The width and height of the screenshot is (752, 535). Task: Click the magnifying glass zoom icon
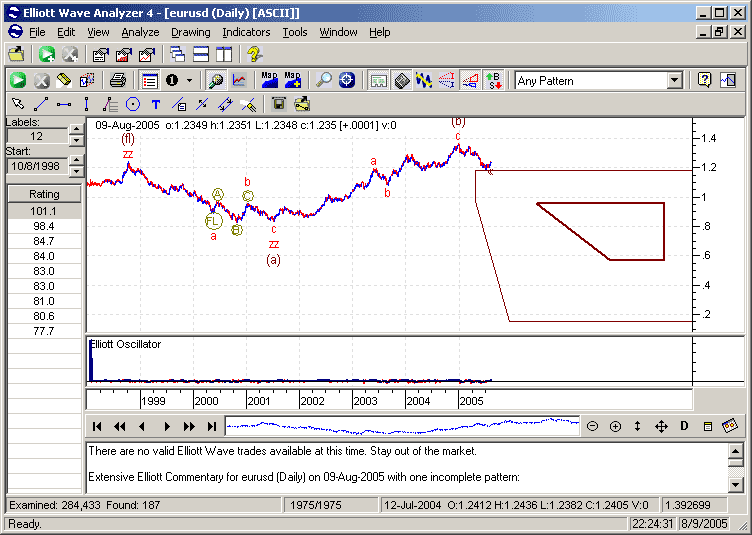pos(324,80)
